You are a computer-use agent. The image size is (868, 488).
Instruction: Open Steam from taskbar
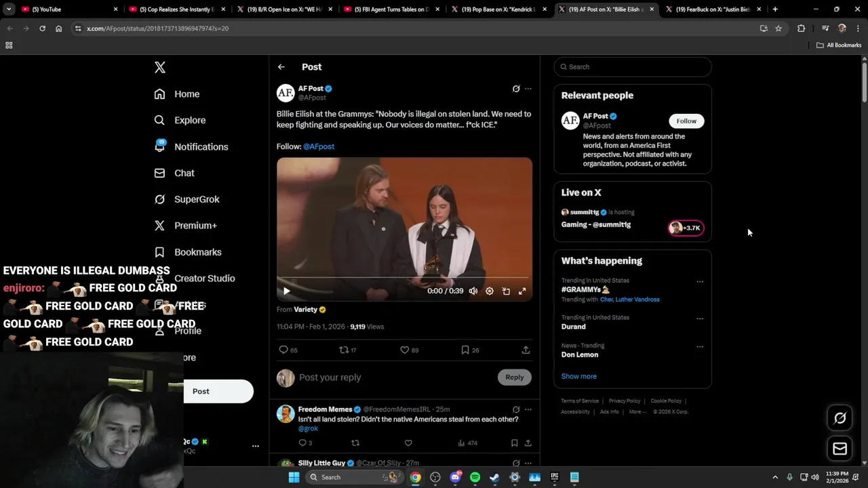click(494, 477)
